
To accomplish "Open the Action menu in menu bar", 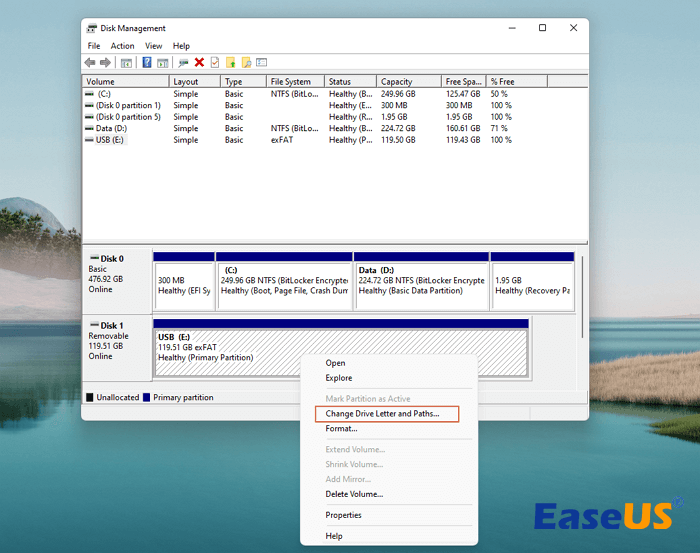I will coord(122,46).
